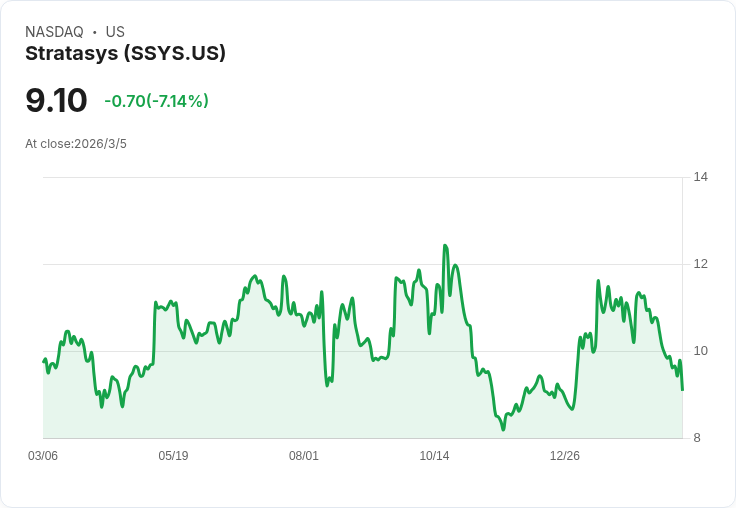Click the 12 label on price axis
The height and width of the screenshot is (508, 736).
click(701, 264)
